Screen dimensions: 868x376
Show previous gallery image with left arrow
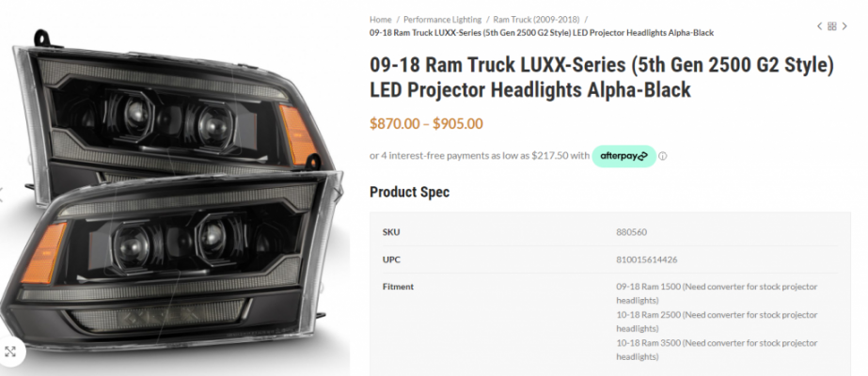point(2,195)
